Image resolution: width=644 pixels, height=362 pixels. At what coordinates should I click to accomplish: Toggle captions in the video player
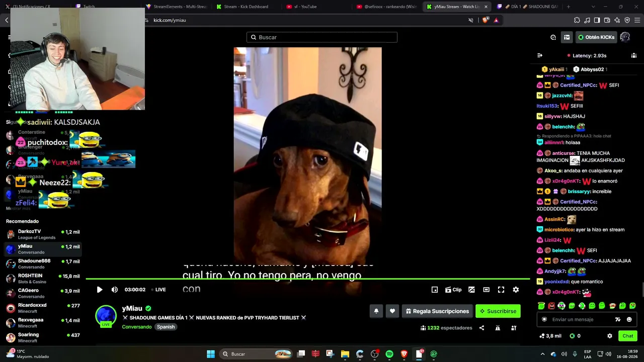pyautogui.click(x=471, y=290)
